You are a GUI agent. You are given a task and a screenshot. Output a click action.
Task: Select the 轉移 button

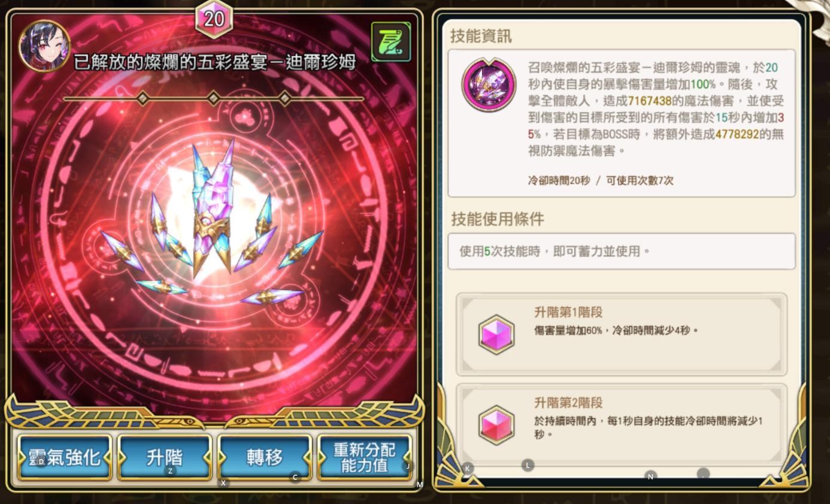[x=265, y=457]
